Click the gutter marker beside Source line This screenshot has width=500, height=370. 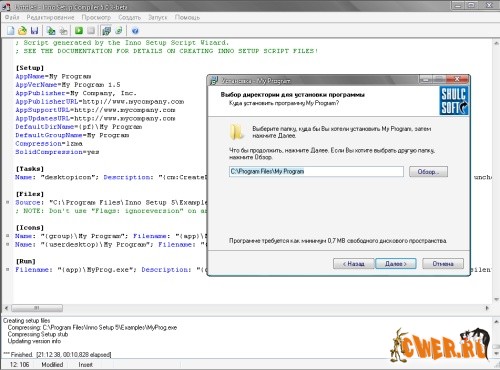click(x=8, y=202)
